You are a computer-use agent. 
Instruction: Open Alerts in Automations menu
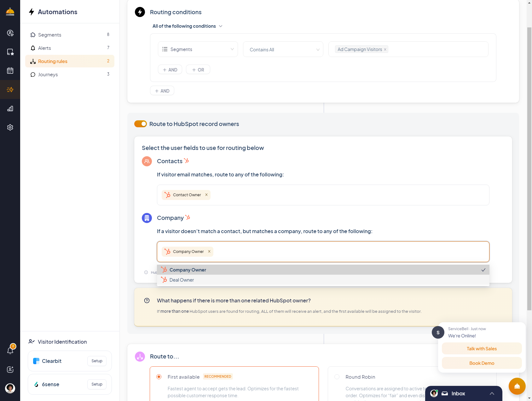[x=70, y=48]
